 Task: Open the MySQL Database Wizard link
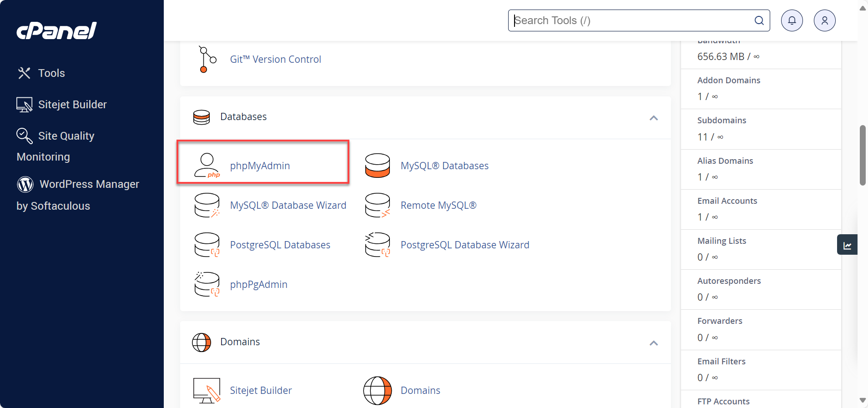coord(288,205)
